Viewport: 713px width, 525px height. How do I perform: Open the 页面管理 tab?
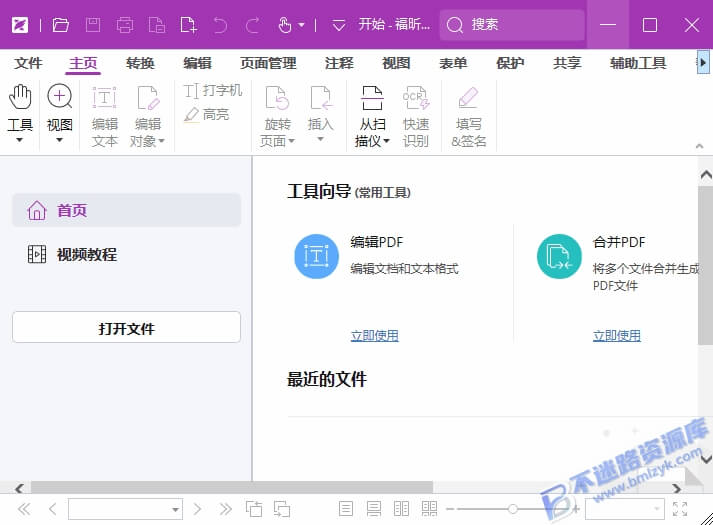(268, 63)
